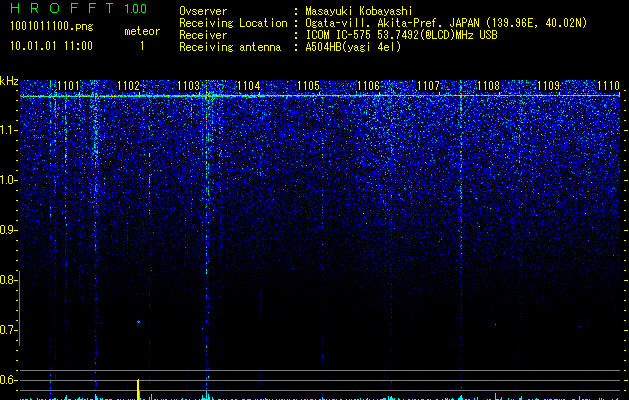Click the ICOM IC-575 receiver text
The height and width of the screenshot is (400, 629).
401,35
